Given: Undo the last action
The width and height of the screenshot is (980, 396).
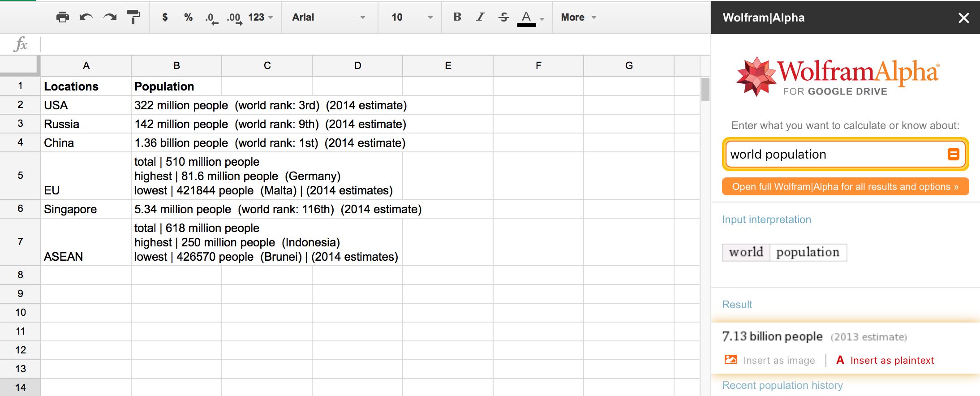Looking at the screenshot, I should [86, 17].
